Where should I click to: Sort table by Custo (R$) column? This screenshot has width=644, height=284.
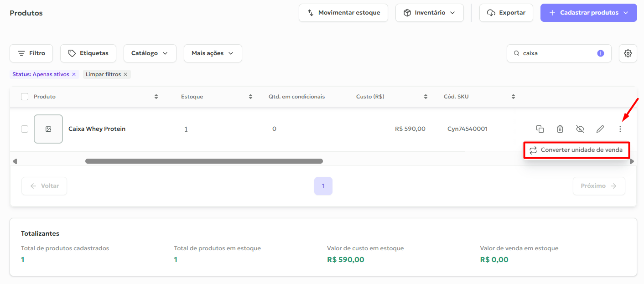426,97
